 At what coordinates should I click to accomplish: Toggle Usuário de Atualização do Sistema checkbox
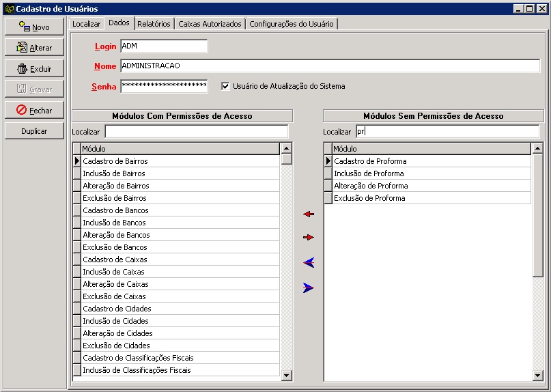(x=225, y=86)
